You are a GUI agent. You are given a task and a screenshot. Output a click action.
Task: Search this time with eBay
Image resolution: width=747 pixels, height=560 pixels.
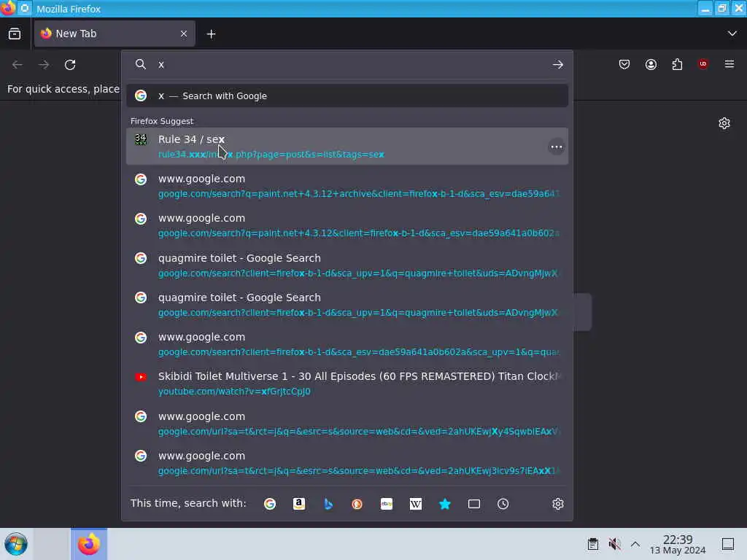[387, 504]
